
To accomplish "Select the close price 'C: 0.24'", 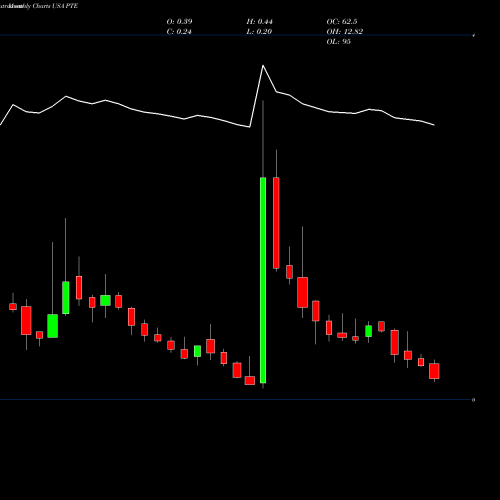I will pos(179,31).
